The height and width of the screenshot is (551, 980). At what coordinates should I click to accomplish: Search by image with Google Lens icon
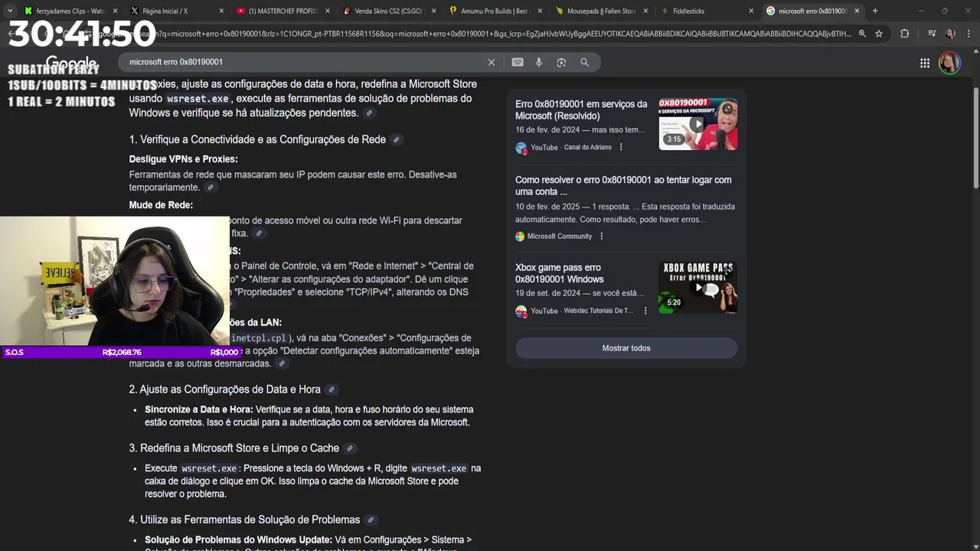561,62
